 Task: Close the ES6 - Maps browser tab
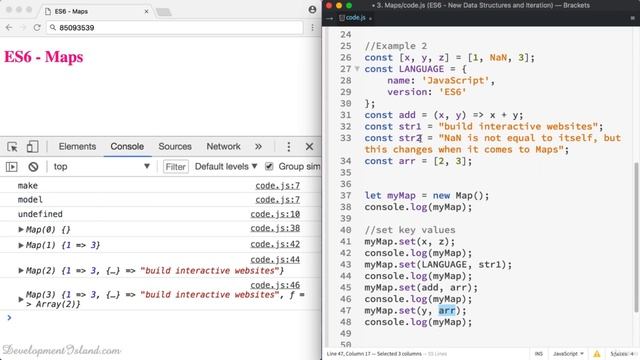coord(147,11)
